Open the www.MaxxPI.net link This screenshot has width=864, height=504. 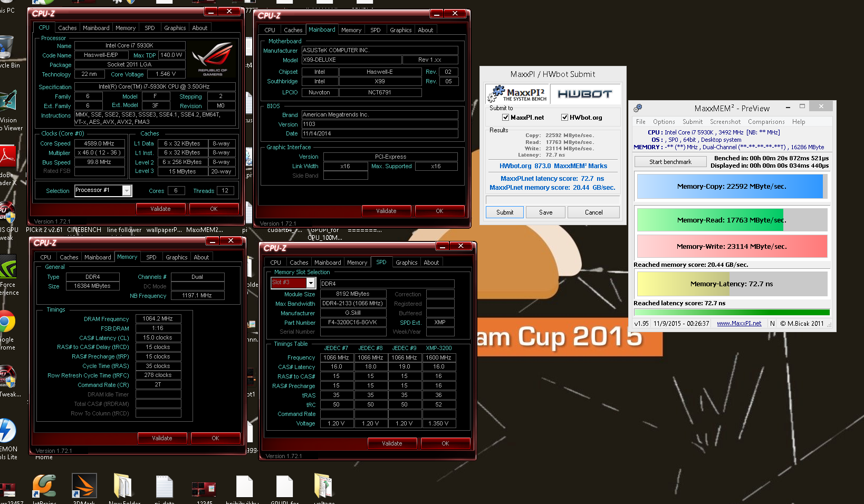click(x=739, y=324)
